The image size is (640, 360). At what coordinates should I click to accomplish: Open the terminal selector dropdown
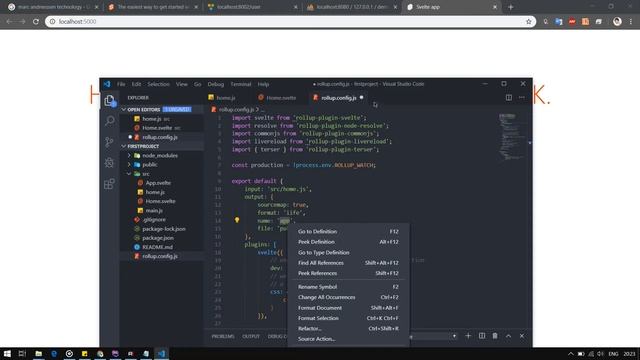(433, 336)
